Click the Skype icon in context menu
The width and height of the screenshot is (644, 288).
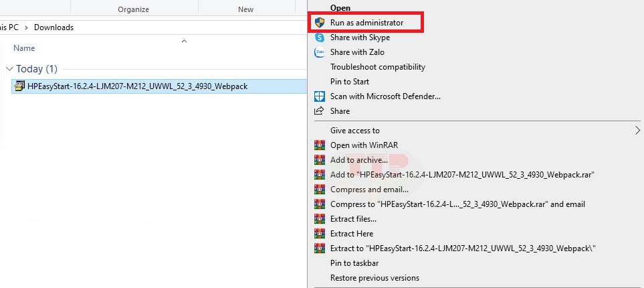(x=319, y=38)
